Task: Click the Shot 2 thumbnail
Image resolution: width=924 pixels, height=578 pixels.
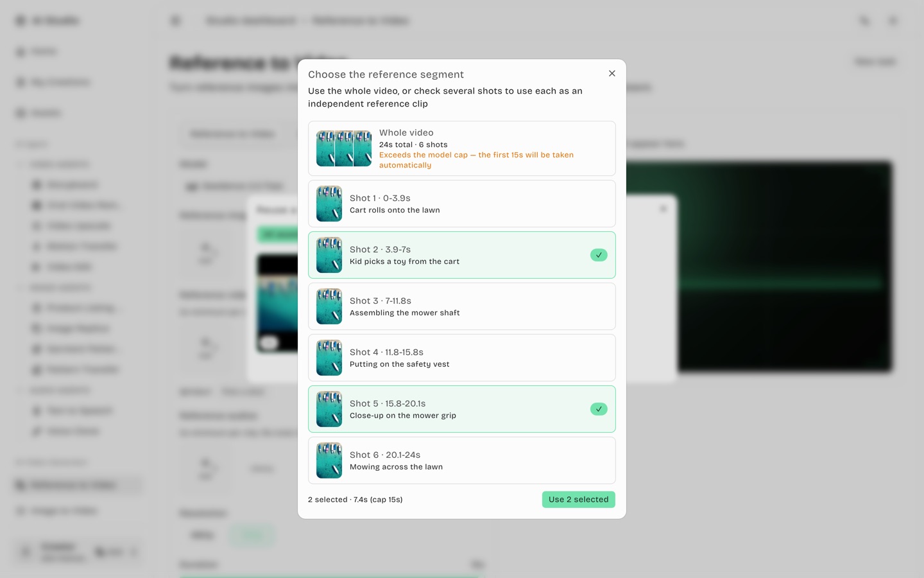Action: click(329, 255)
